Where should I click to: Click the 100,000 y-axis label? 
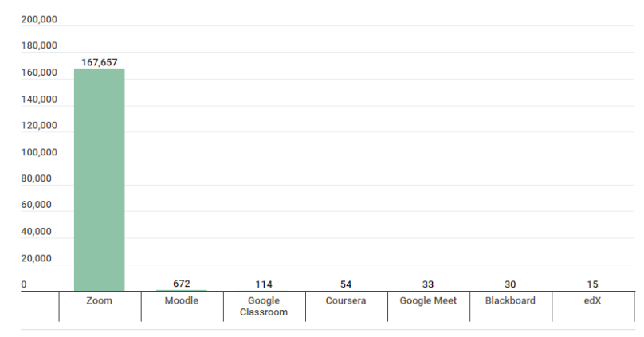point(39,152)
